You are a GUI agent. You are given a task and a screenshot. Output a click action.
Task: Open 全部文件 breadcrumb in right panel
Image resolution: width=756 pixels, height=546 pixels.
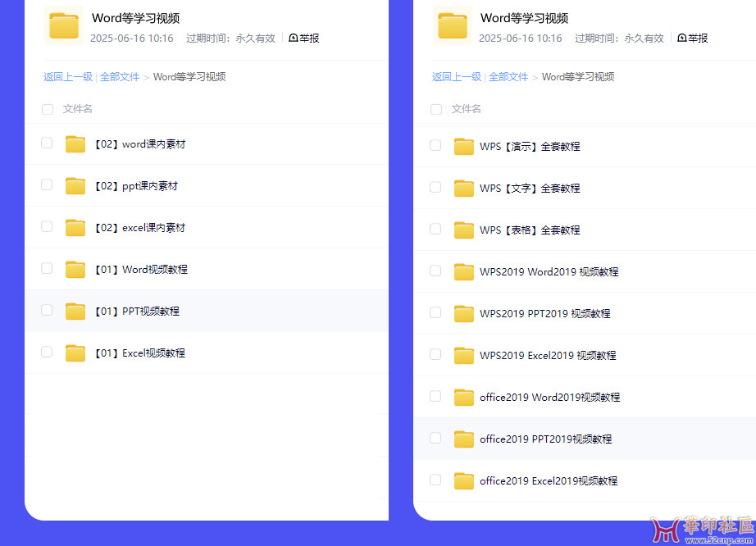(x=508, y=77)
